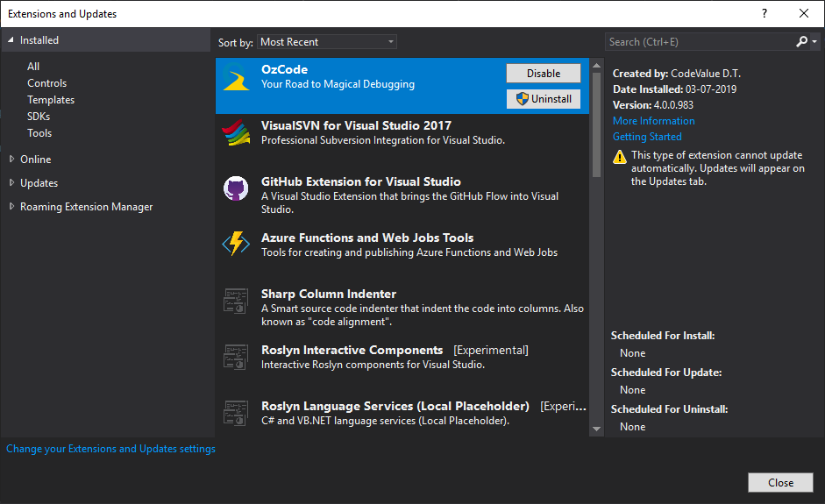825x504 pixels.
Task: Close the Extensions and Updates dialog
Action: pyautogui.click(x=780, y=482)
